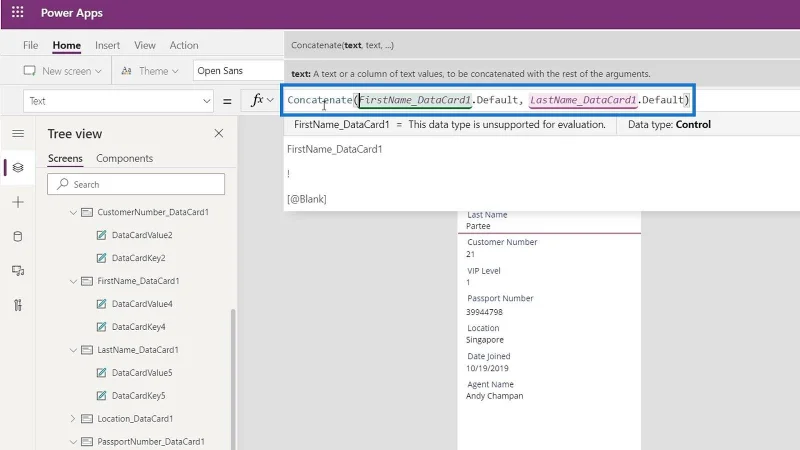This screenshot has height=450, width=800.
Task: Click the Date Joined value 10/19/2019
Action: coord(487,368)
